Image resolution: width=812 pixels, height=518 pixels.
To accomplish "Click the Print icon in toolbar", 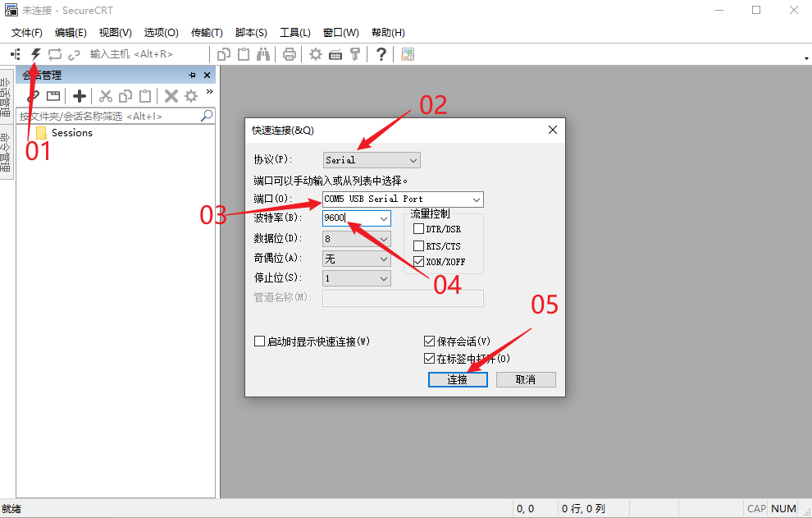I will 289,54.
